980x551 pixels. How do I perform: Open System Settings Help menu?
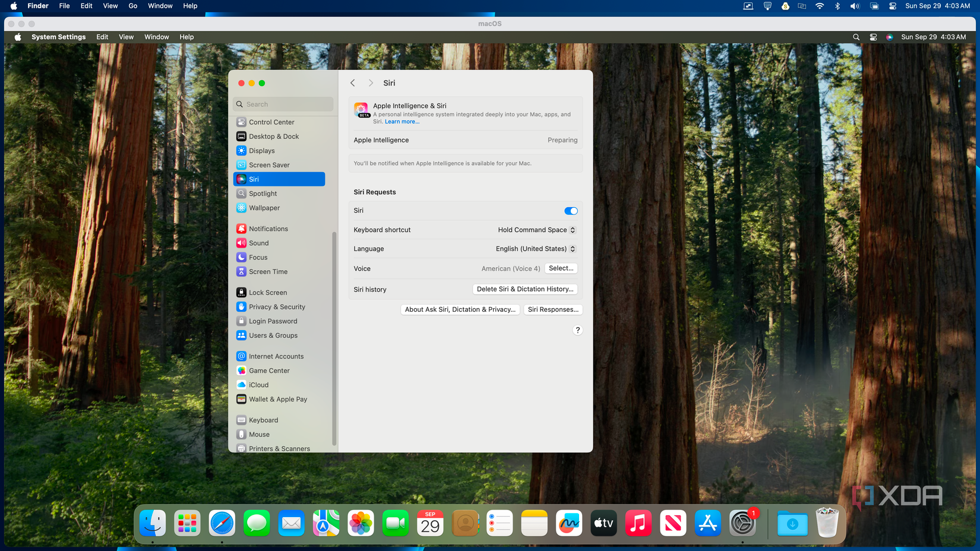point(186,37)
